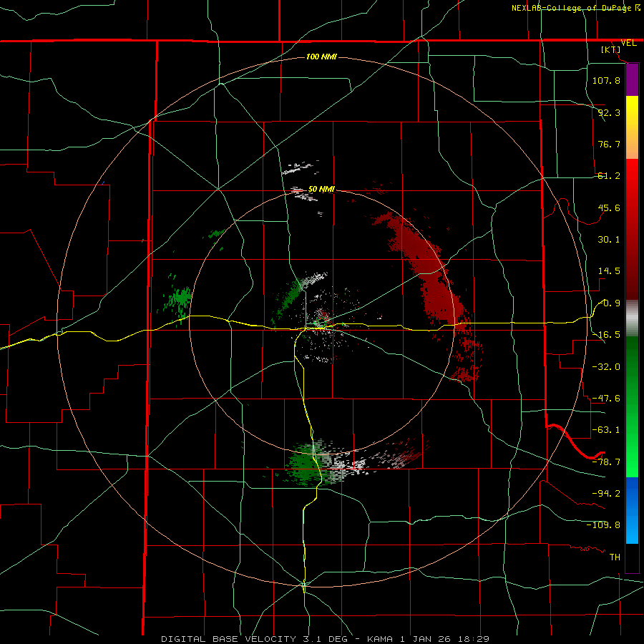Image resolution: width=644 pixels, height=644 pixels.
Task: Select the -32.0 legend value
Action: tap(606, 366)
